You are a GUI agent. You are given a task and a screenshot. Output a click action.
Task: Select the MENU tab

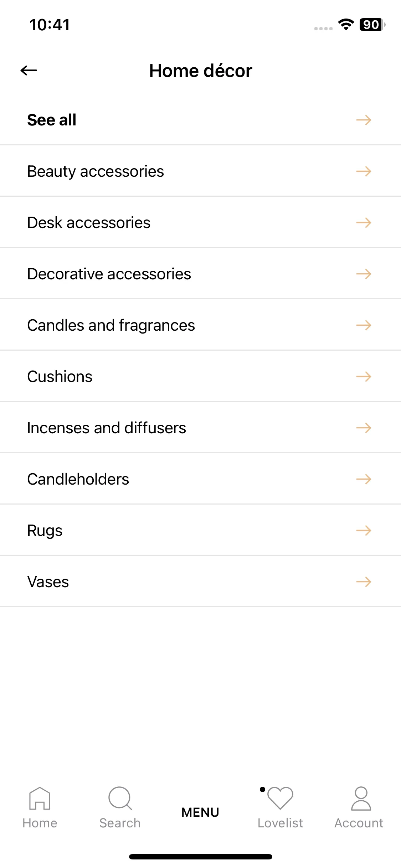click(200, 812)
